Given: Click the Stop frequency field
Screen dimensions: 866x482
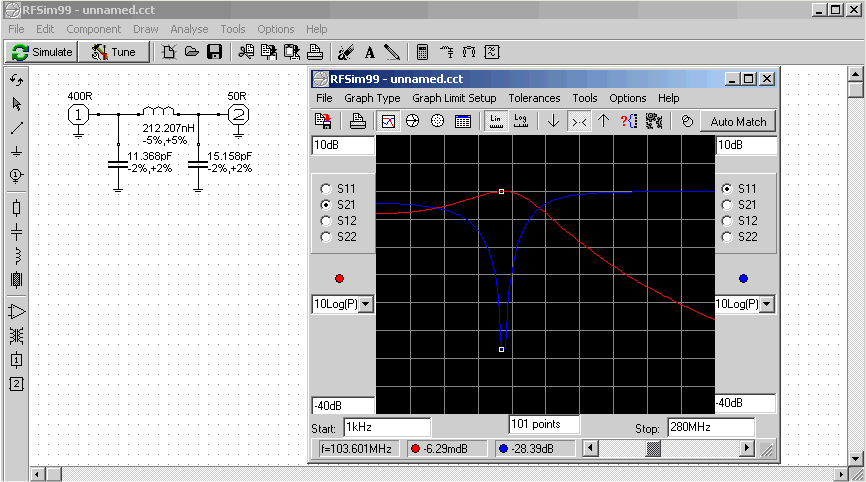Looking at the screenshot, I should click(x=709, y=428).
